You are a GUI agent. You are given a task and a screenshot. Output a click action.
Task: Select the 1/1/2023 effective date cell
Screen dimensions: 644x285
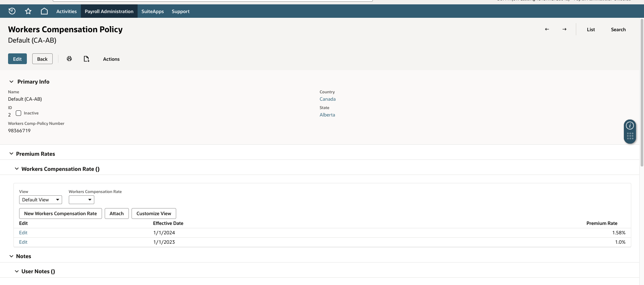(164, 242)
